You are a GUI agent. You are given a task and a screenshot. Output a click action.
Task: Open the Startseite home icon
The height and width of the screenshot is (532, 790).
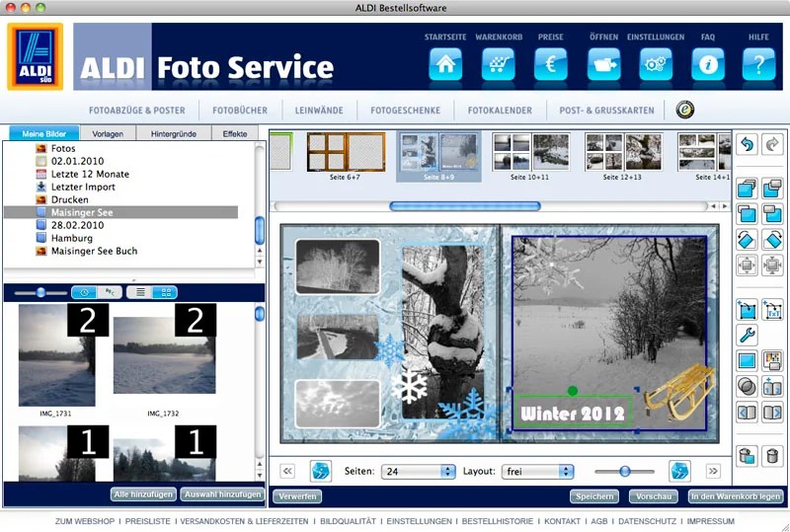[445, 64]
